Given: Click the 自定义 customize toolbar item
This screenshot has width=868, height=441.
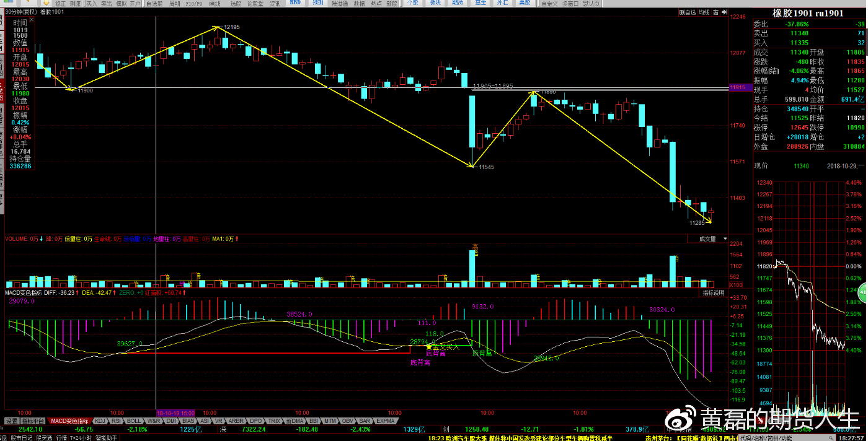Looking at the screenshot, I should (549, 3).
